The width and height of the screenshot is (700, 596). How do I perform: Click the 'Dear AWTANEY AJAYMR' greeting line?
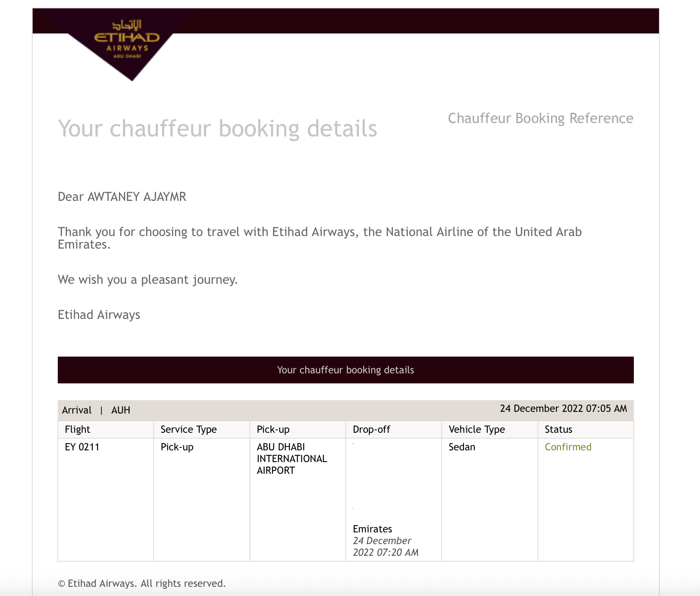point(122,197)
